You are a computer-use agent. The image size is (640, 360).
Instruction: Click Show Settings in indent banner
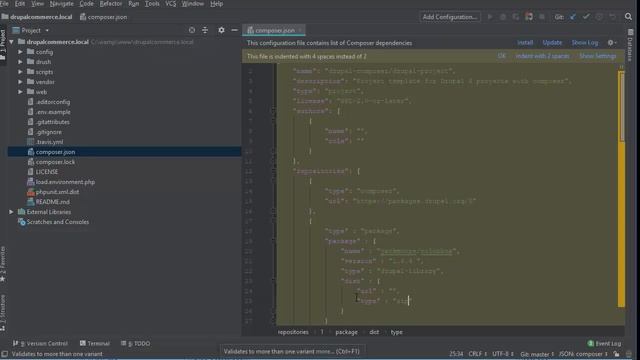(598, 56)
